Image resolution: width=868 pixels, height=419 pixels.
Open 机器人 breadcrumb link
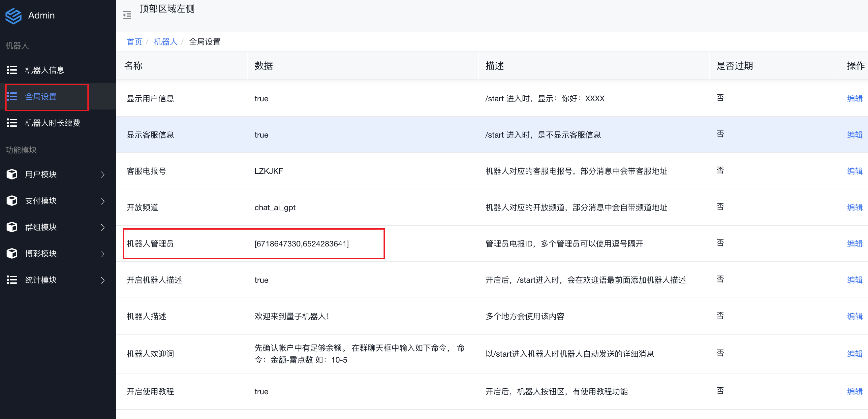click(x=166, y=42)
